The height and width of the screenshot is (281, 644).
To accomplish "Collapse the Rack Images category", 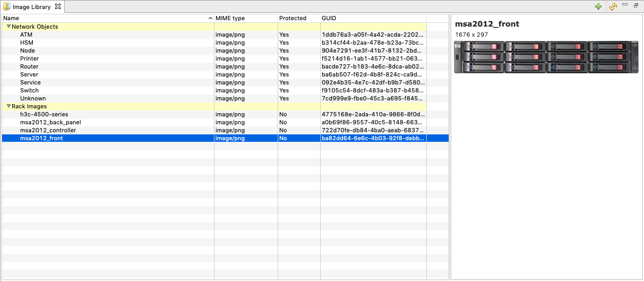I will (8, 106).
